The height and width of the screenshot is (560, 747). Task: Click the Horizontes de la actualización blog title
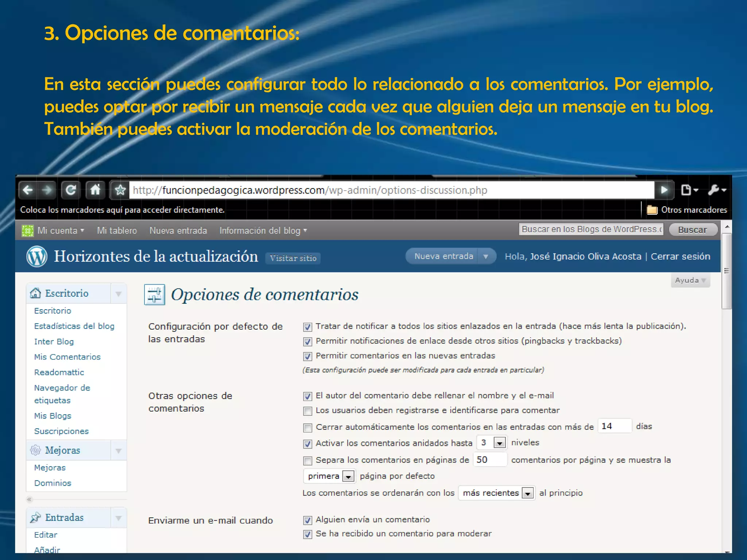(x=156, y=256)
